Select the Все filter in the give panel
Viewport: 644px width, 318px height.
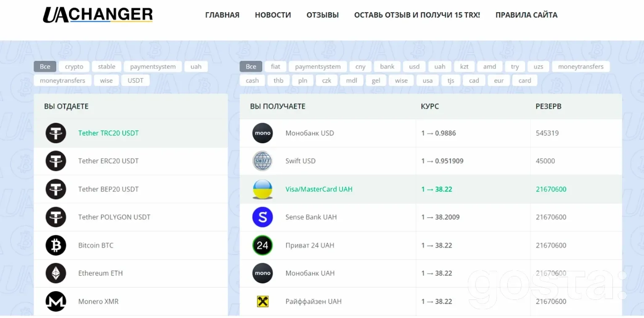[45, 66]
